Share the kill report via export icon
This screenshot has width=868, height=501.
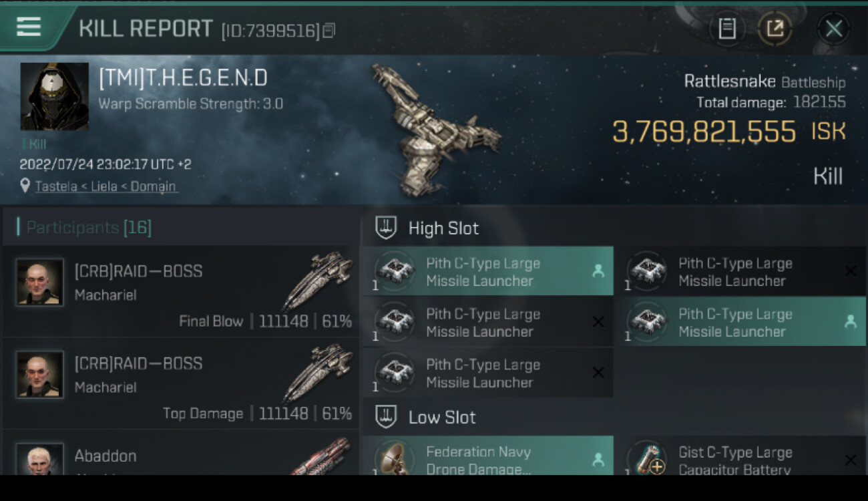click(775, 29)
